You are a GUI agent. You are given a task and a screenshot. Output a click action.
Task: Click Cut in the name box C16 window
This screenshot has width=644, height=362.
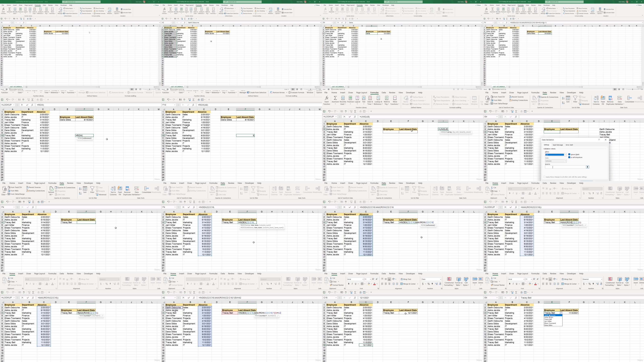(332, 278)
